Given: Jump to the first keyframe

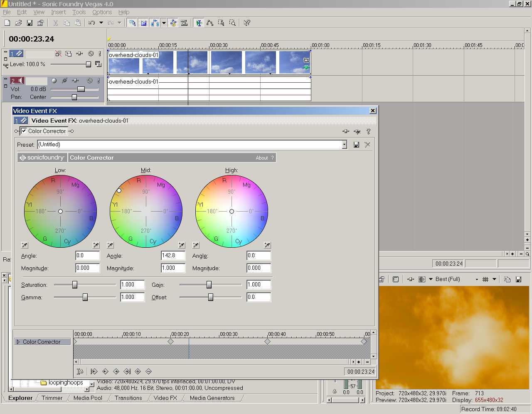Looking at the screenshot, I should pyautogui.click(x=94, y=372).
